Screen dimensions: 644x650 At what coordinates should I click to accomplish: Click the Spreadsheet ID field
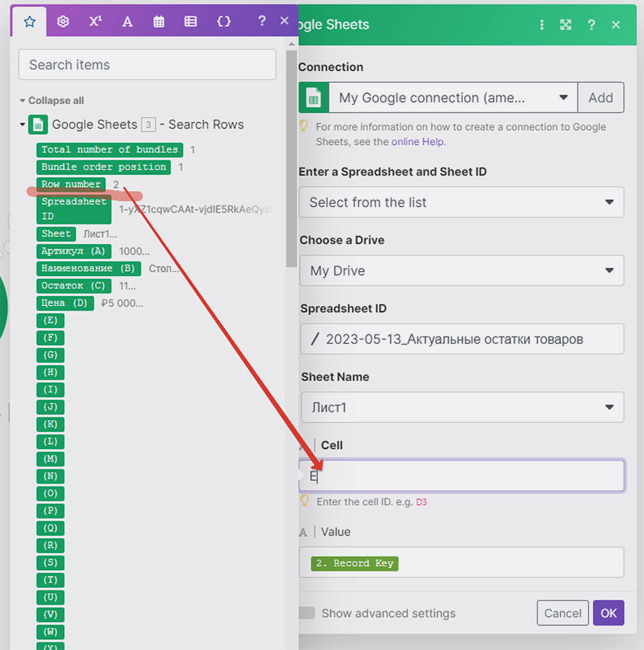point(462,339)
